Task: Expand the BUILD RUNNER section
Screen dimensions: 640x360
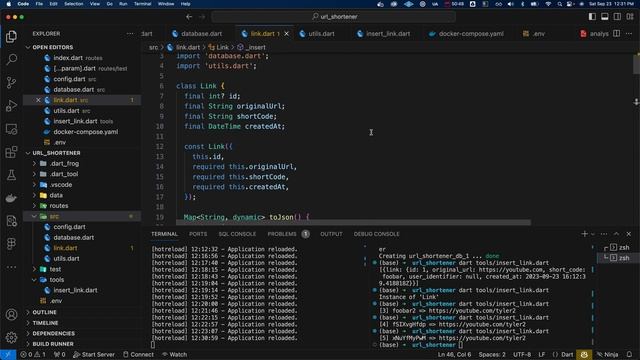Action: coord(83,344)
